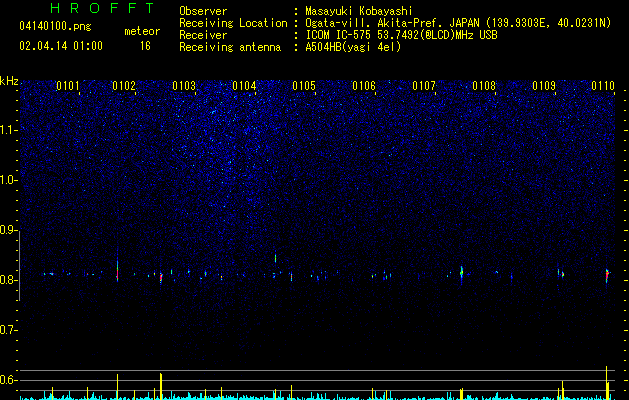629x400 pixels.
Task: Click the 1.0 frequency axis label
Action: point(9,180)
